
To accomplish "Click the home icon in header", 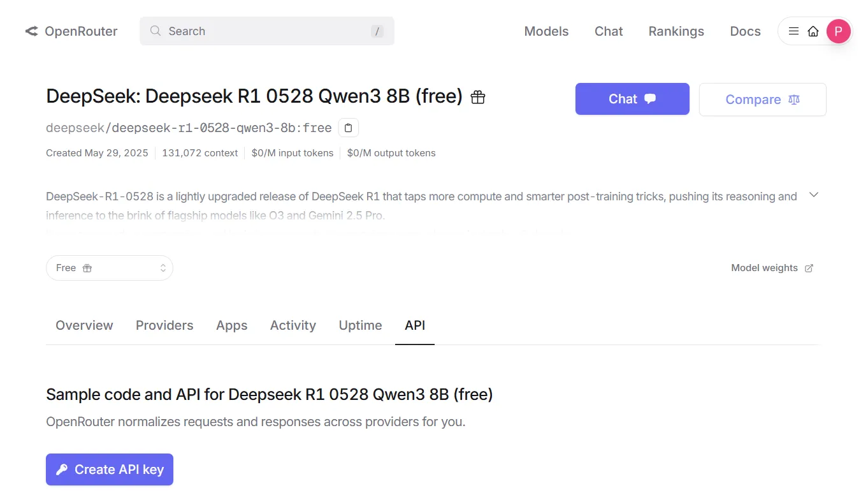I will pos(813,31).
